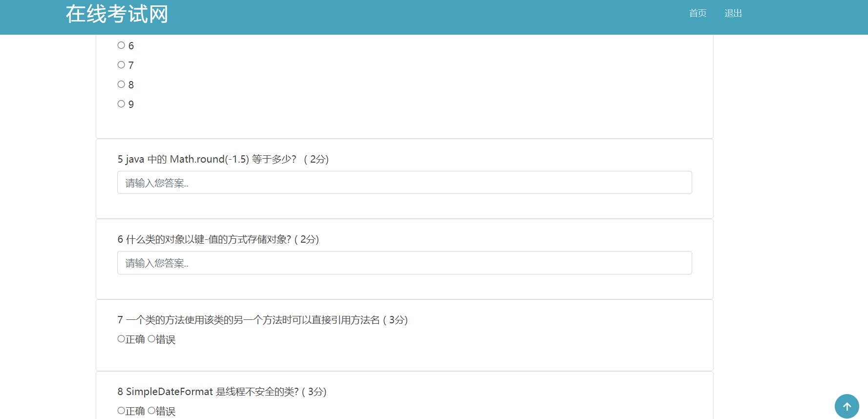Click the 退出 logout link
868x419 pixels.
733,13
